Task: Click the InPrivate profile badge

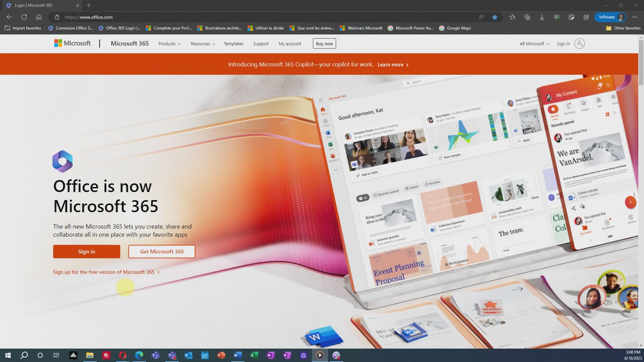Action: (x=610, y=17)
